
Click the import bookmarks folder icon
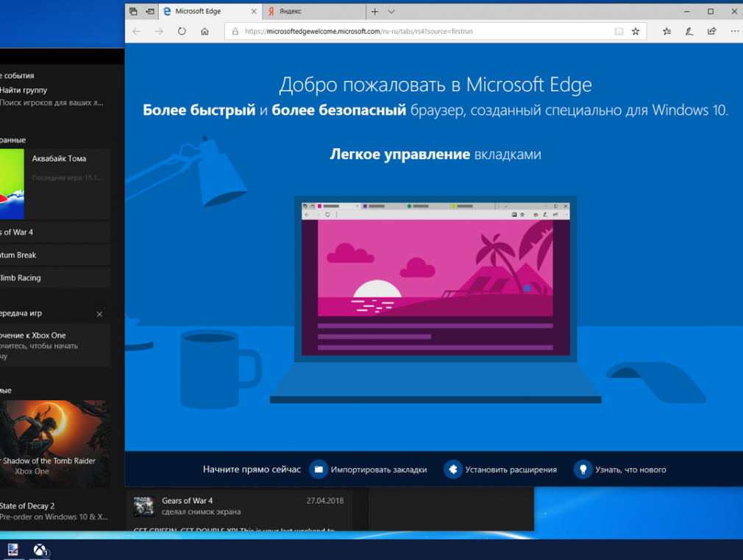coord(319,469)
